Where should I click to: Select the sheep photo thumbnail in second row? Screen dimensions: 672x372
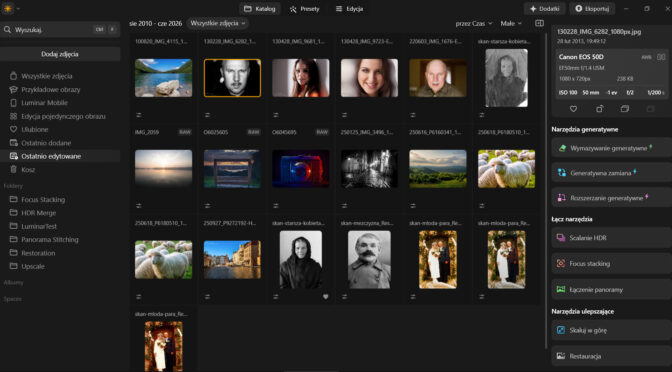506,168
